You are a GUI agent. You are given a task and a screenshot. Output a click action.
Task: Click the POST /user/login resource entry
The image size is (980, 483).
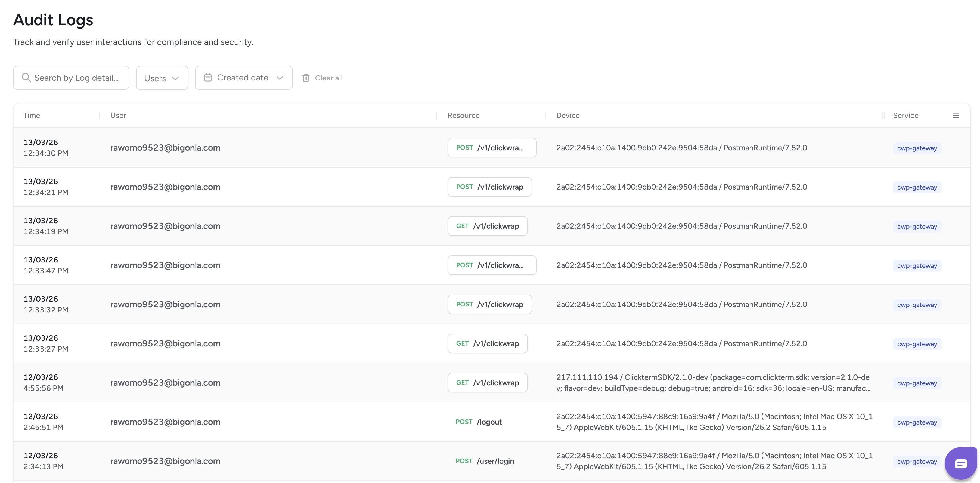click(x=485, y=460)
